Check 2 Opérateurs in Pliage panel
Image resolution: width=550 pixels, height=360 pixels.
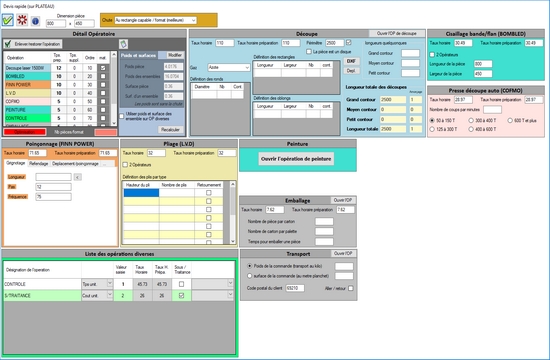[x=125, y=165]
